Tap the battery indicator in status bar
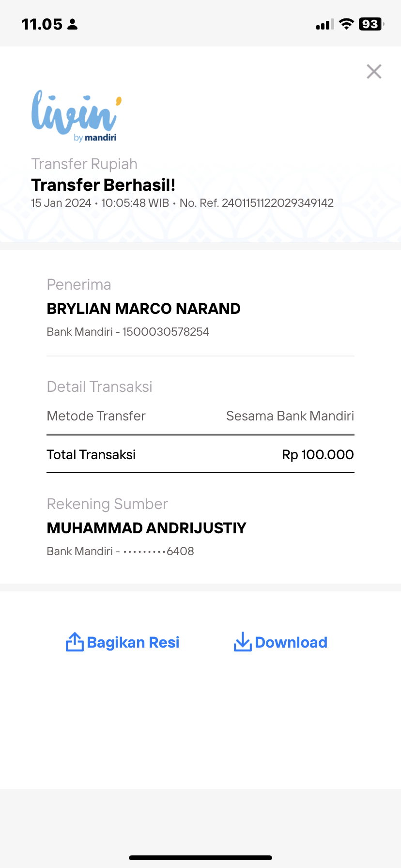Image resolution: width=401 pixels, height=868 pixels. (371, 24)
